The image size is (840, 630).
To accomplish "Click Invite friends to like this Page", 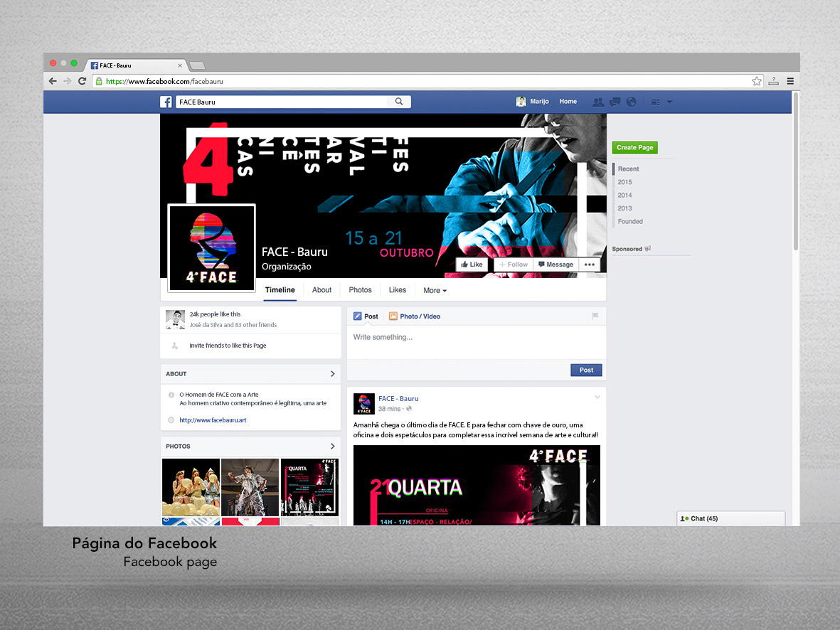I will (x=228, y=346).
